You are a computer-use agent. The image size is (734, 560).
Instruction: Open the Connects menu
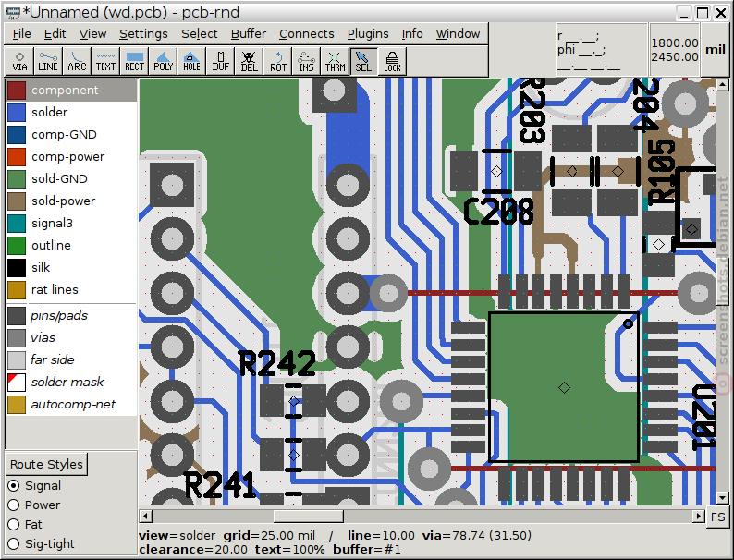click(307, 33)
